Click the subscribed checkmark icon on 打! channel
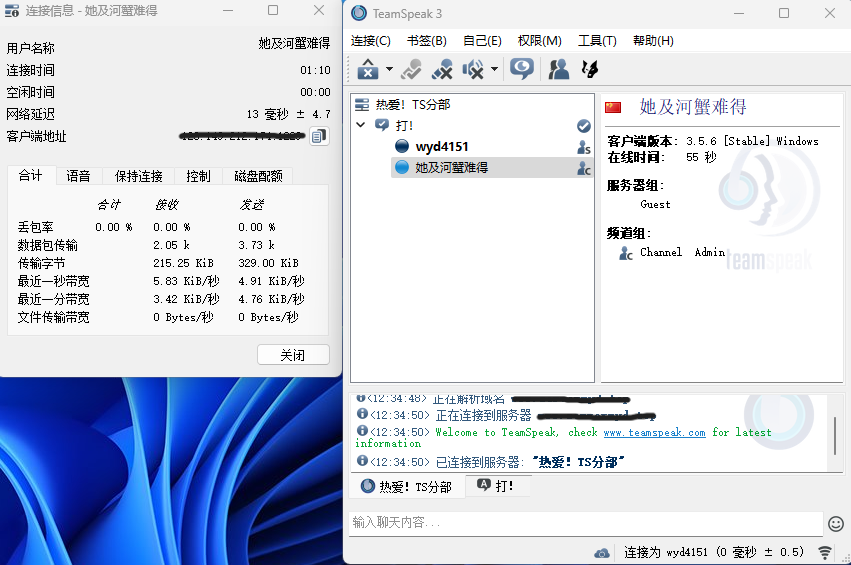 (583, 126)
